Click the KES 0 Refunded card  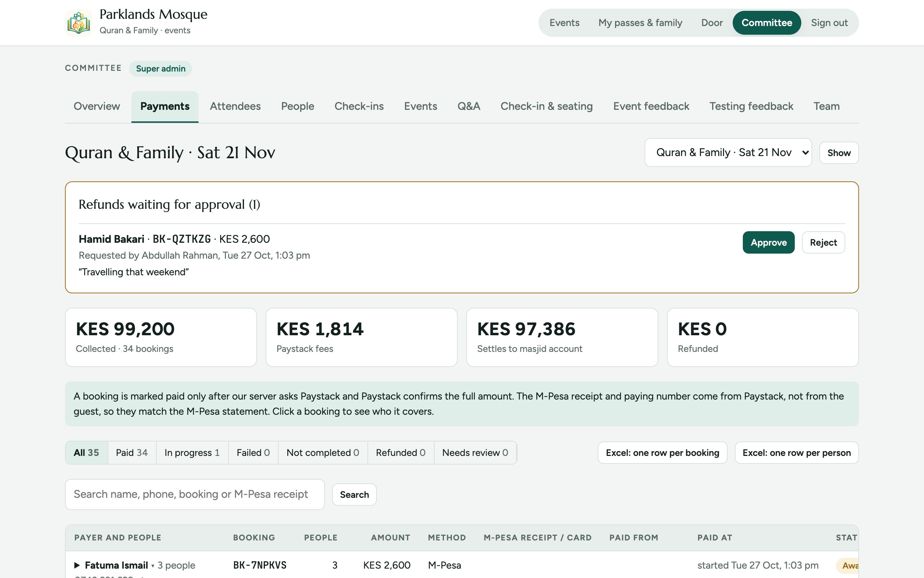pos(763,337)
